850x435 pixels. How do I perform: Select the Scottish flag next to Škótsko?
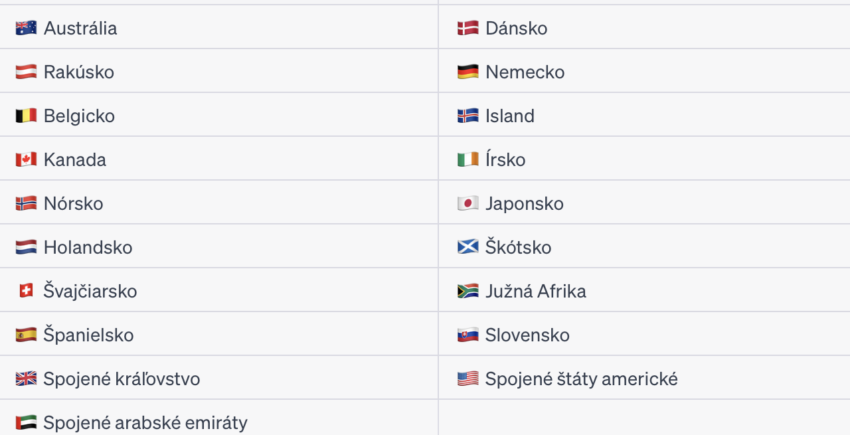(x=468, y=247)
